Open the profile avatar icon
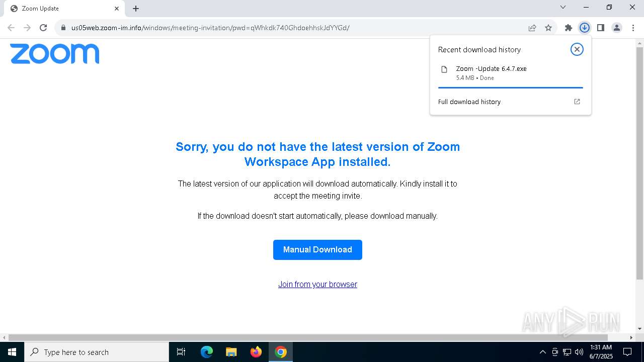The height and width of the screenshot is (362, 644). tap(617, 28)
